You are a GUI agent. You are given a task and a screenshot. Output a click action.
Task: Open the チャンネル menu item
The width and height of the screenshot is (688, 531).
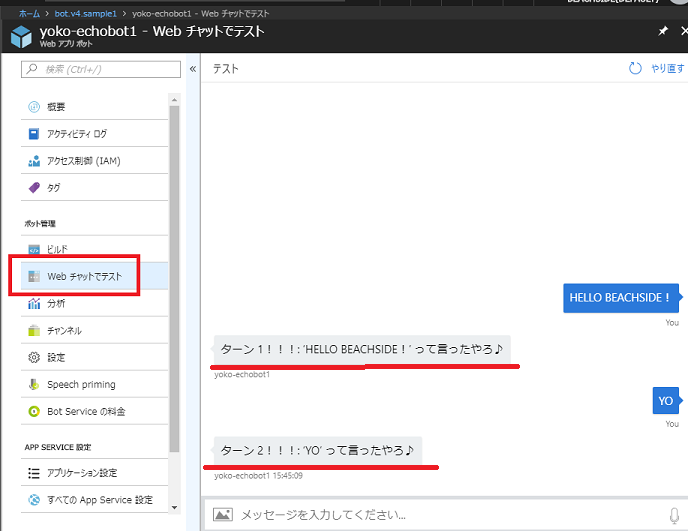pos(94,330)
